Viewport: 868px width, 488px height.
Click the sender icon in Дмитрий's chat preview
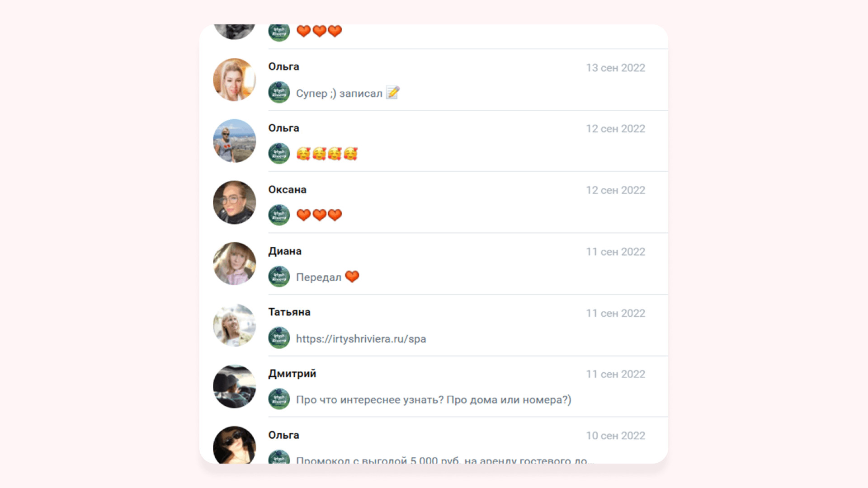(279, 399)
